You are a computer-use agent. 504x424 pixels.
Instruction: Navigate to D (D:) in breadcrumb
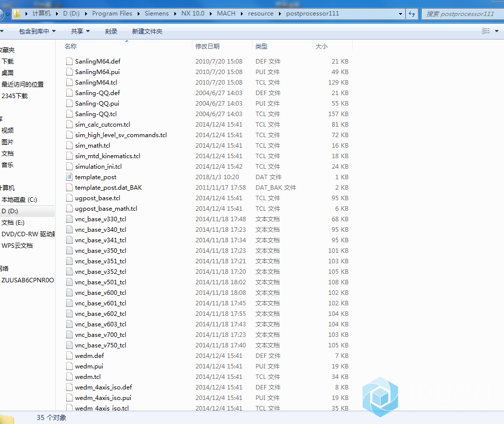(71, 14)
